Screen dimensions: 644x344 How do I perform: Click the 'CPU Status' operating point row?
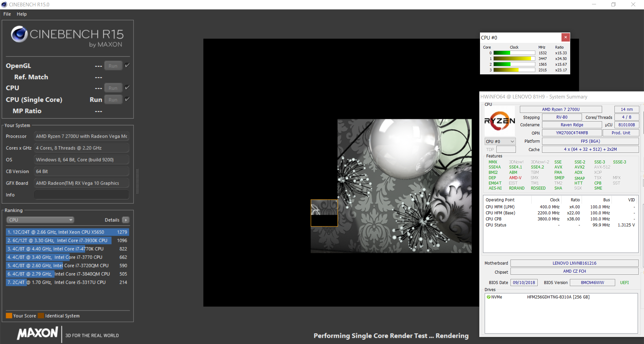click(560, 225)
